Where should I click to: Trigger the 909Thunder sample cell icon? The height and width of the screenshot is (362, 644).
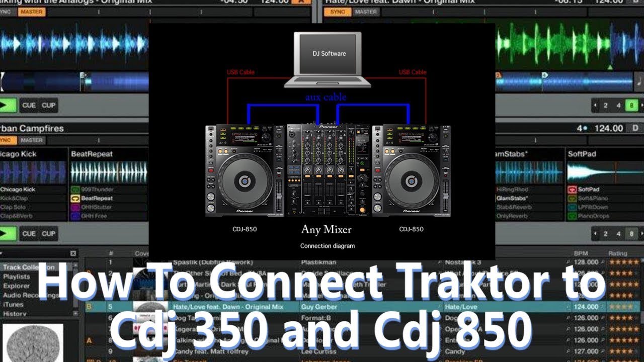75,190
